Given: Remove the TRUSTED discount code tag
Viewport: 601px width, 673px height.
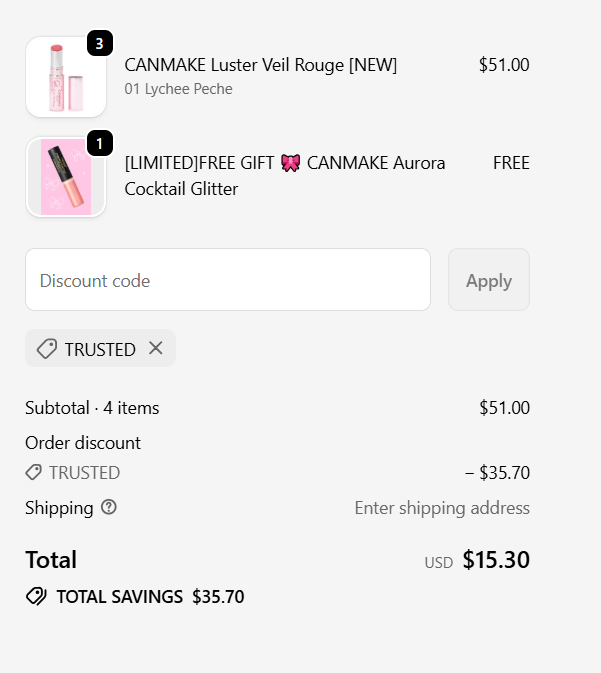Looking at the screenshot, I should point(155,348).
